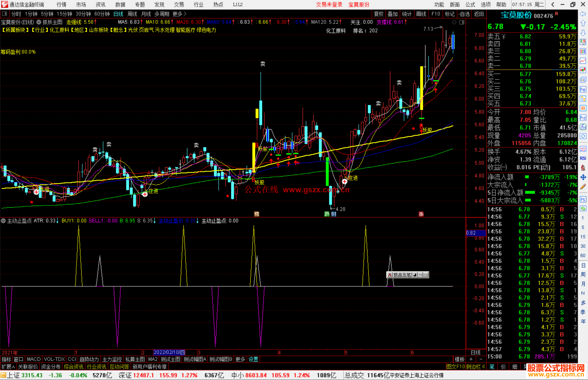Open the 公式 menu

(x=470, y=5)
